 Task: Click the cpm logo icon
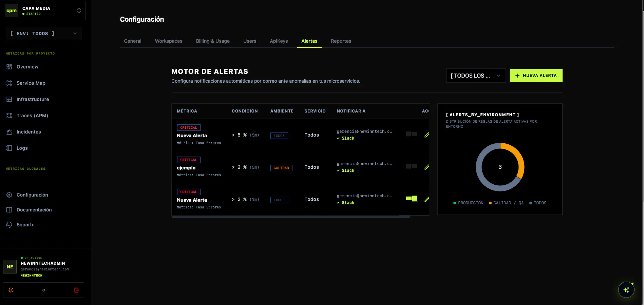point(12,11)
